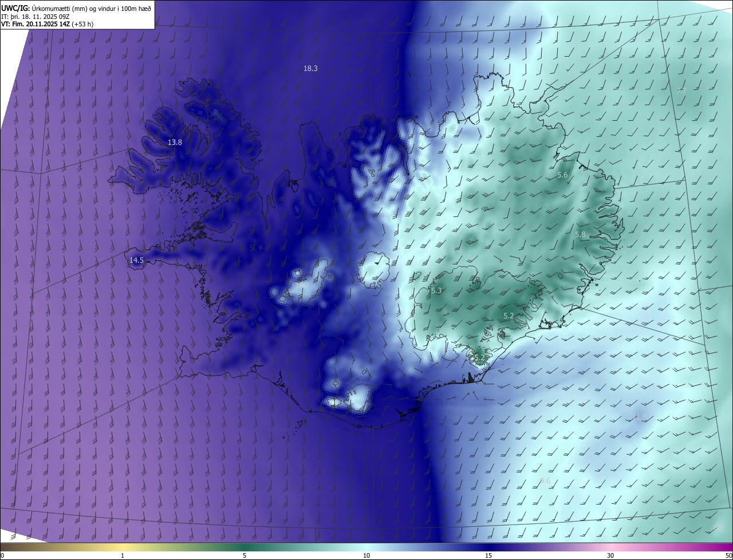733x560 pixels.
Task: Click the 5.3 value in the central highlands
Action: [436, 290]
